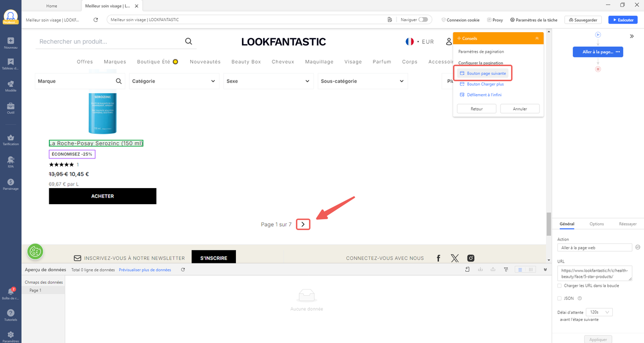644x343 pixels.
Task: Click the filter icon in data preview toolbar
Action: click(x=506, y=270)
